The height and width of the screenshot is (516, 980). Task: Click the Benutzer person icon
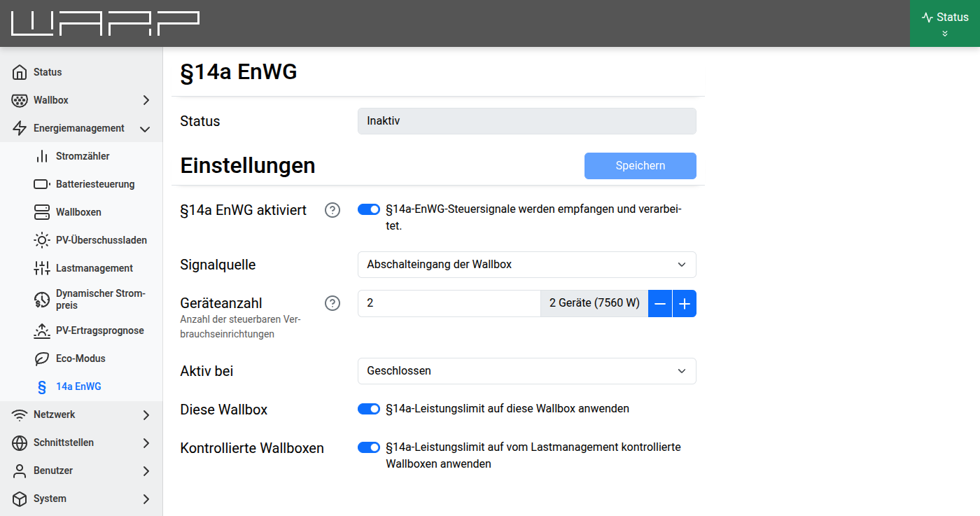(x=20, y=470)
